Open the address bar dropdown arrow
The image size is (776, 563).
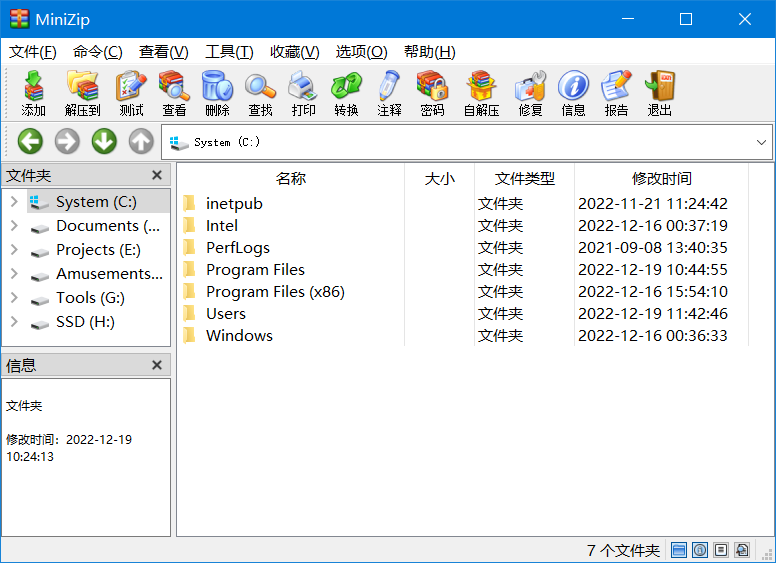click(x=761, y=142)
